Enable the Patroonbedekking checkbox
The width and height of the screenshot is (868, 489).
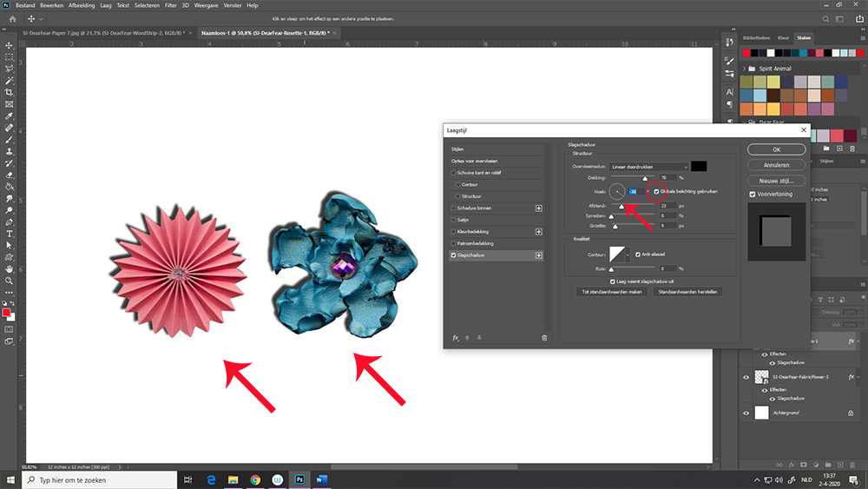453,244
